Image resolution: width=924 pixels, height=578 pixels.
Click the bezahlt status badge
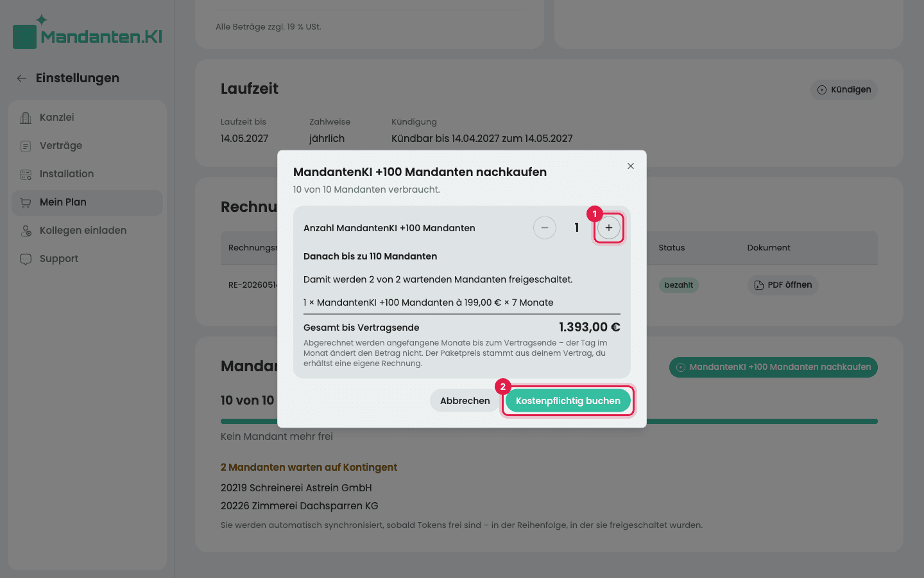(678, 285)
